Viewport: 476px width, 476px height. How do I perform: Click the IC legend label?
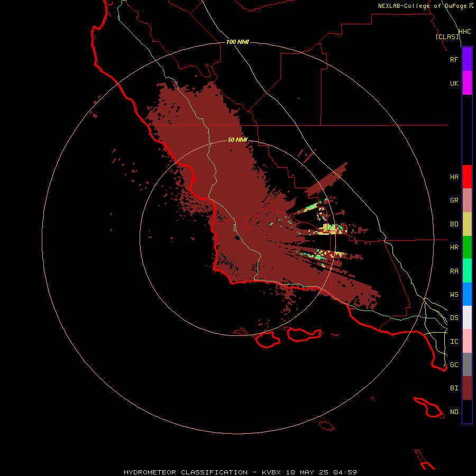(x=454, y=342)
